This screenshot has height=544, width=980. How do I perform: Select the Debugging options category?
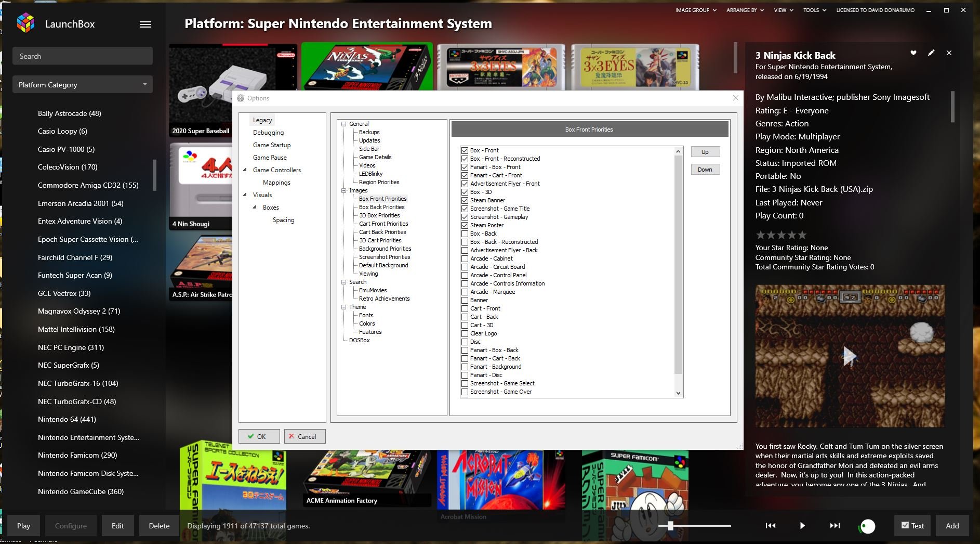point(268,133)
